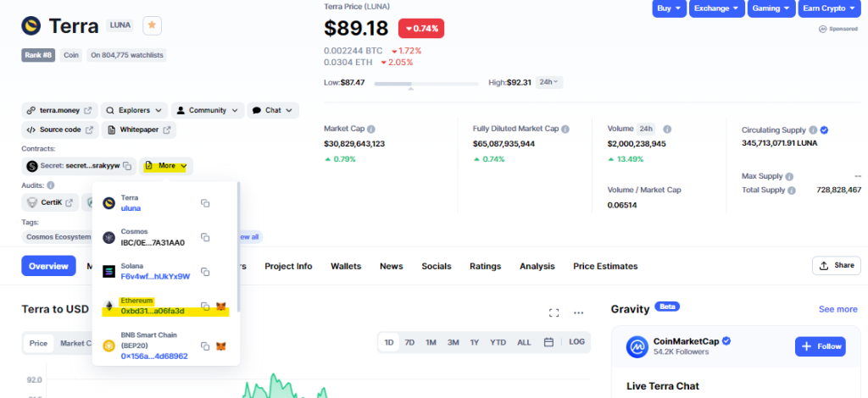Select YTD chart timeframe
The height and width of the screenshot is (398, 868).
click(498, 342)
